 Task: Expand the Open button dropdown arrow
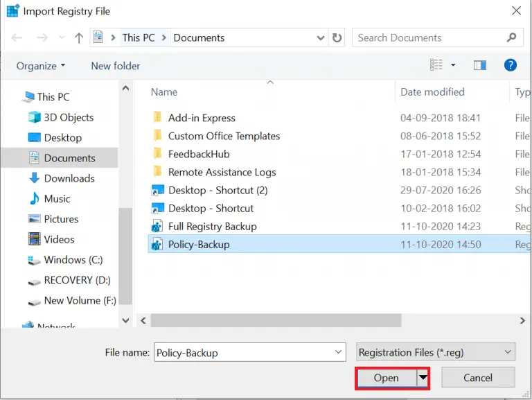tap(423, 377)
